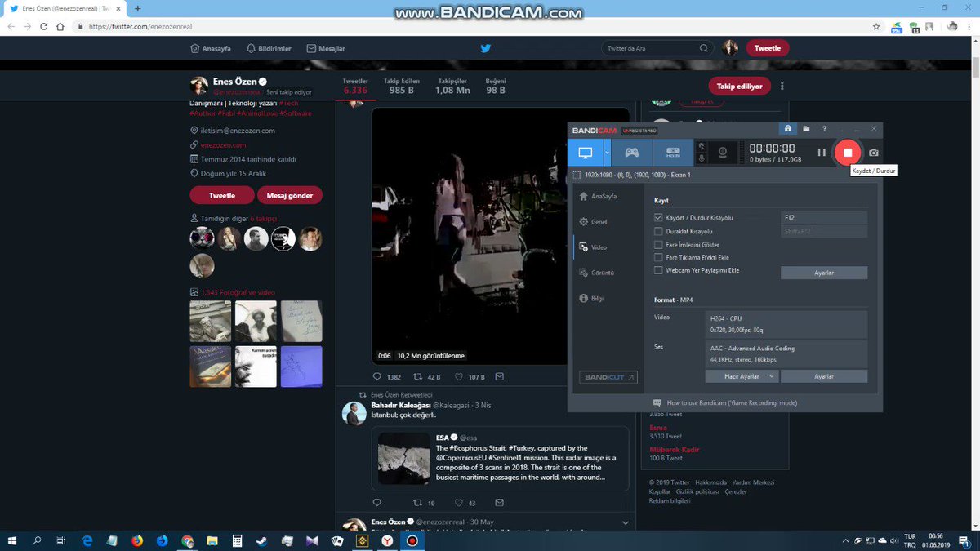This screenshot has width=980, height=551.
Task: Open the Takipçiler tab
Action: pos(452,86)
